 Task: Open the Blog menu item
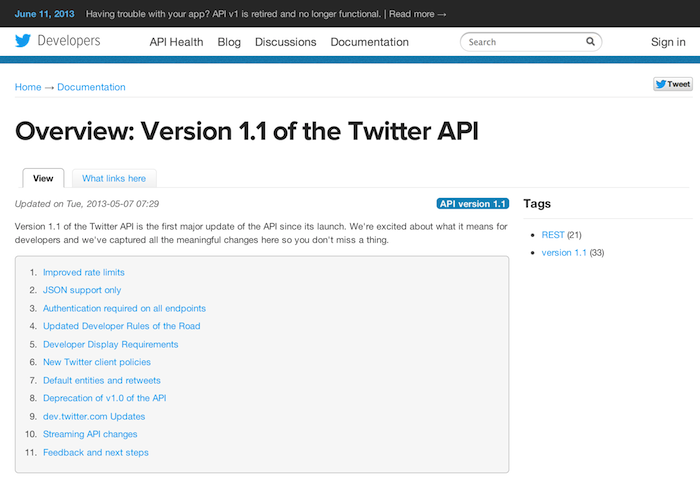pos(229,42)
